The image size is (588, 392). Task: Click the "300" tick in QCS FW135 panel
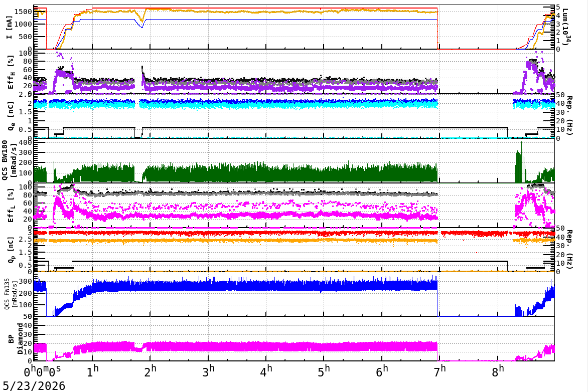pos(26,281)
